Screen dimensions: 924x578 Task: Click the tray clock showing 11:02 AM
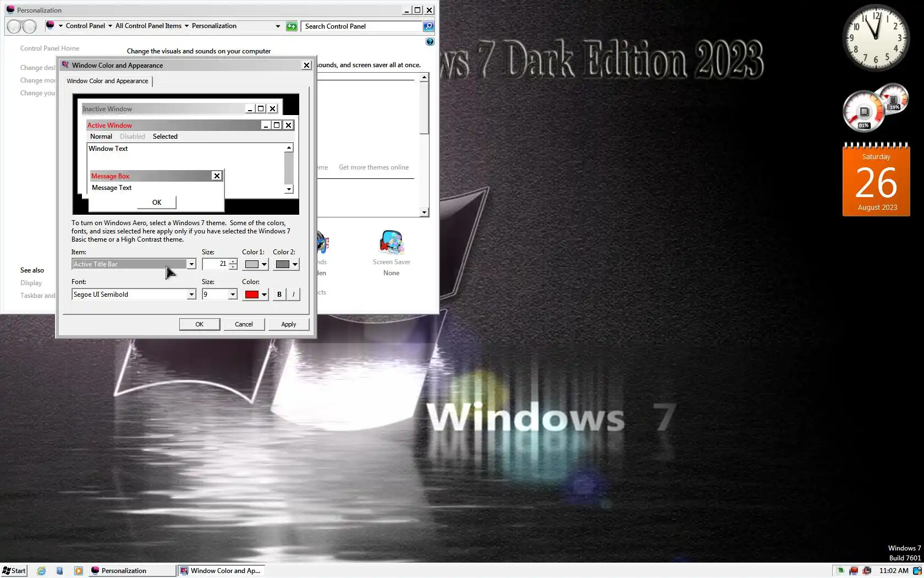[x=894, y=571]
